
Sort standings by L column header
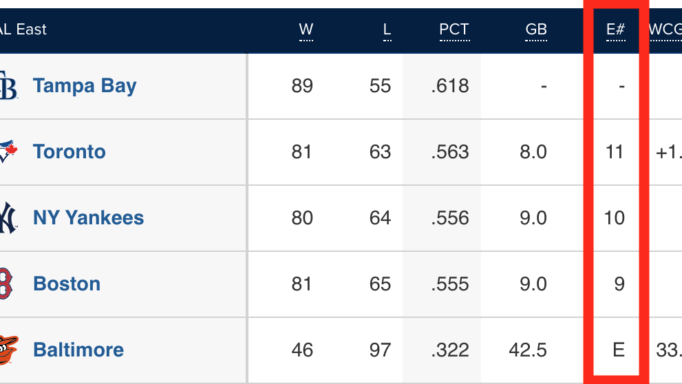[x=387, y=30]
